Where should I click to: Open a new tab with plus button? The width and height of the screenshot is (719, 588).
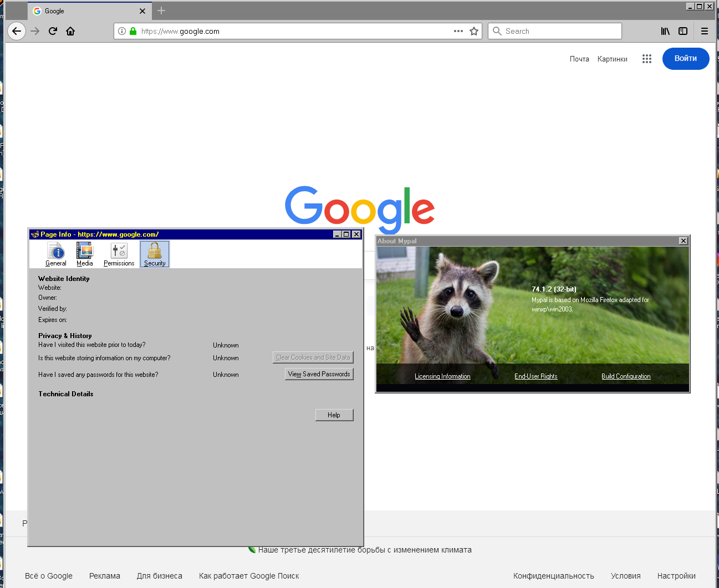click(161, 11)
